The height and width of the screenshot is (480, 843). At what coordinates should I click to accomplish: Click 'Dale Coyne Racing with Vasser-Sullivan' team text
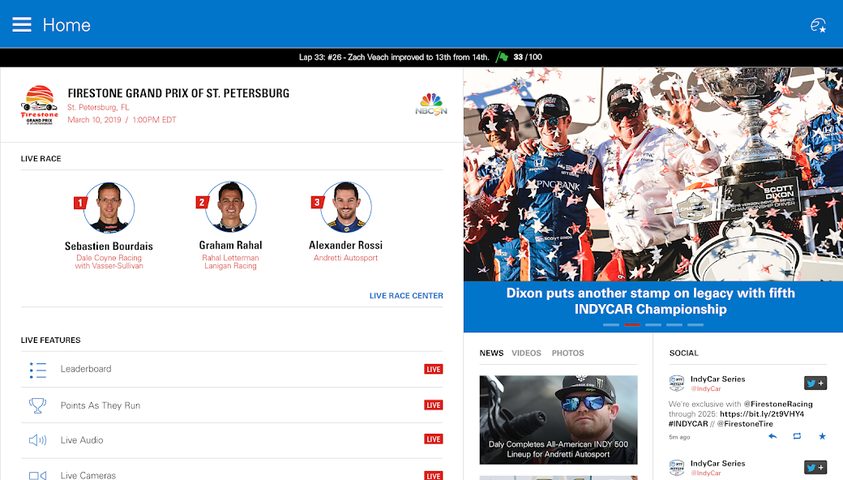[109, 262]
